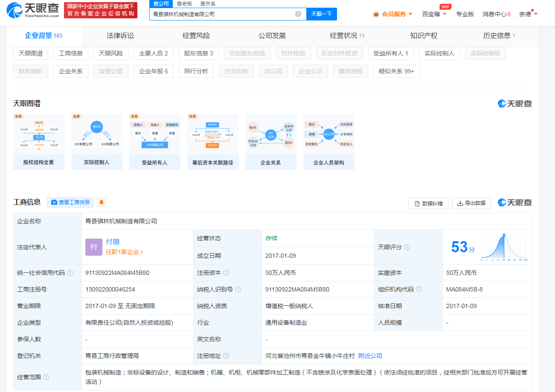Jump to 疑似关系 99+ section
This screenshot has height=392, width=555.
[x=397, y=71]
